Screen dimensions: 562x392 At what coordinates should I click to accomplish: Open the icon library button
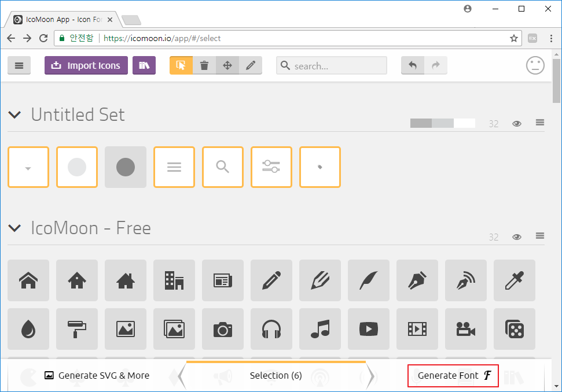point(144,65)
